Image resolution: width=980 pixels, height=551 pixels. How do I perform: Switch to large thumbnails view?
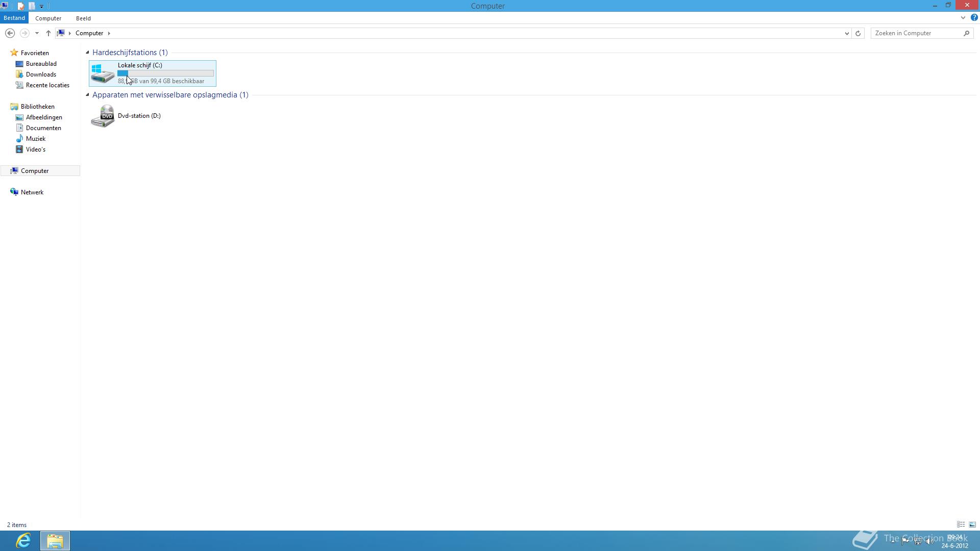[x=972, y=524]
